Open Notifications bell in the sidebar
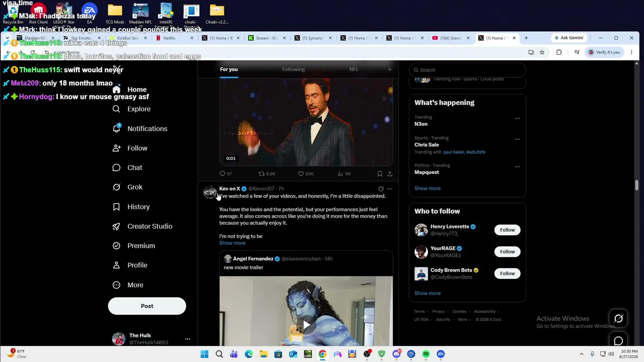 tap(116, 129)
